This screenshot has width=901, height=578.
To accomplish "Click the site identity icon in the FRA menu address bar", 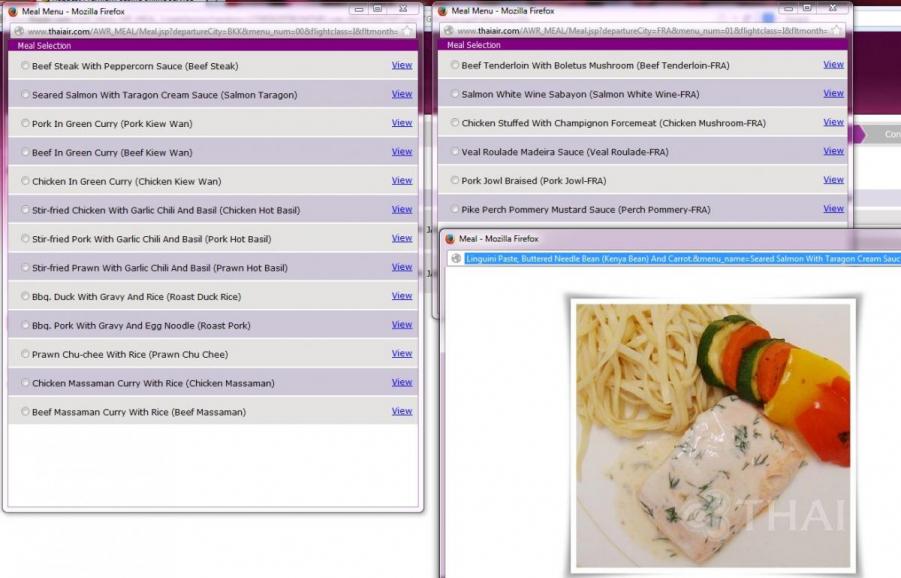I will click(449, 31).
